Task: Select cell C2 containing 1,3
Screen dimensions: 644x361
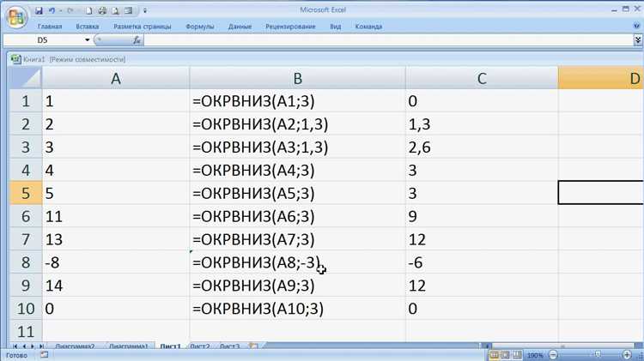Action: click(x=482, y=123)
